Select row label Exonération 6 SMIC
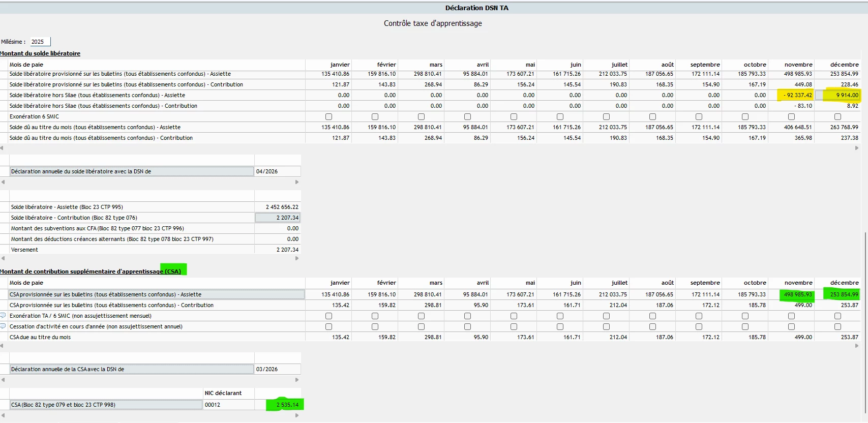Image resolution: width=868 pixels, height=423 pixels. coord(34,116)
